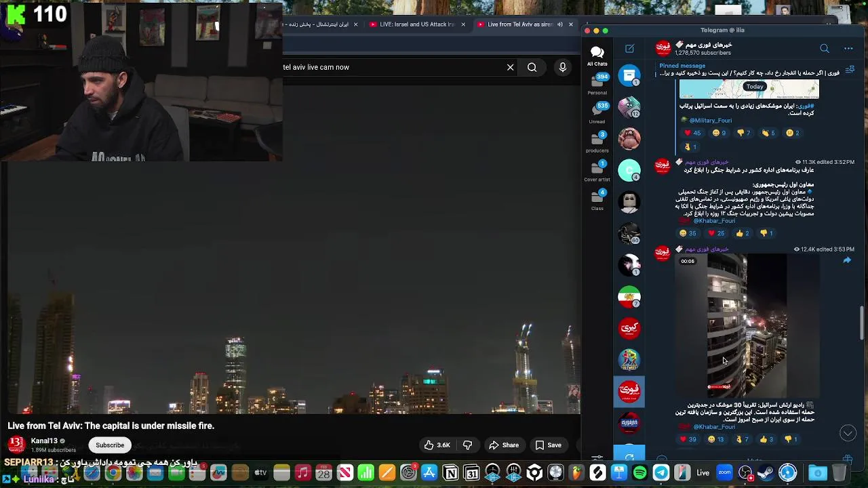The height and width of the screenshot is (488, 868).
Task: Like the YouTube video (3.6K)
Action: 437,445
